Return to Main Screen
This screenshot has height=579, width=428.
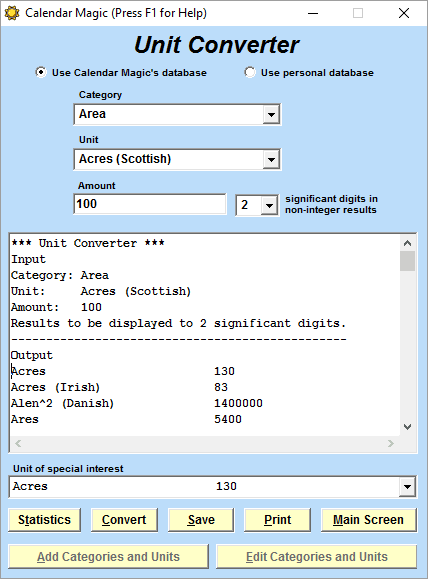tap(369, 520)
